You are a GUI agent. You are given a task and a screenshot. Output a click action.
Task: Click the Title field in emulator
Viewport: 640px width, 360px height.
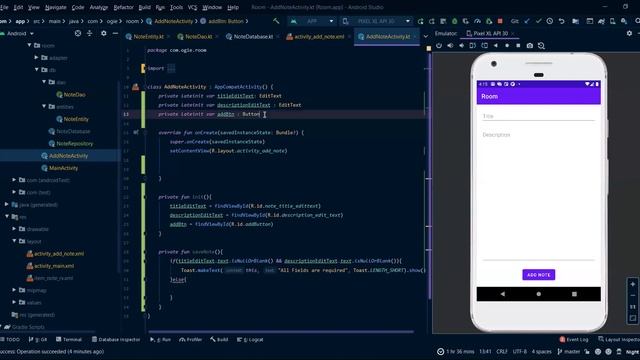tap(538, 116)
